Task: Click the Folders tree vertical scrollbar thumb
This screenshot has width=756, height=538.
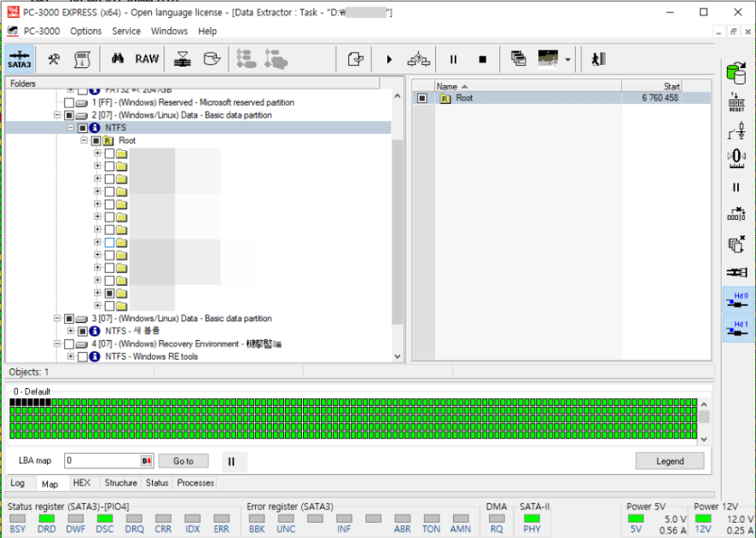Action: click(x=398, y=232)
